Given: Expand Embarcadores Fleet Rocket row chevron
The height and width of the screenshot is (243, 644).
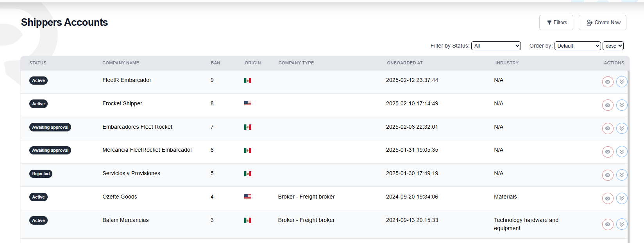Looking at the screenshot, I should pos(622,128).
